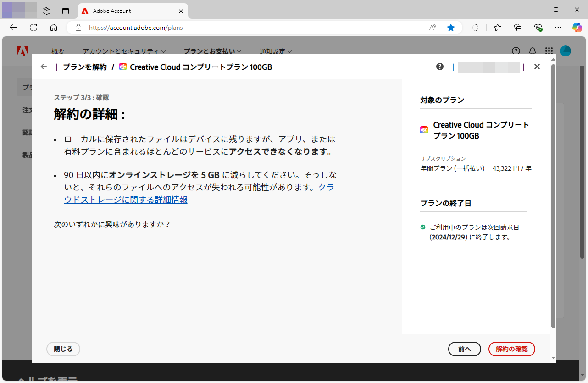
Task: Click the green checkmark by プランの終了日 note
Action: [423, 227]
